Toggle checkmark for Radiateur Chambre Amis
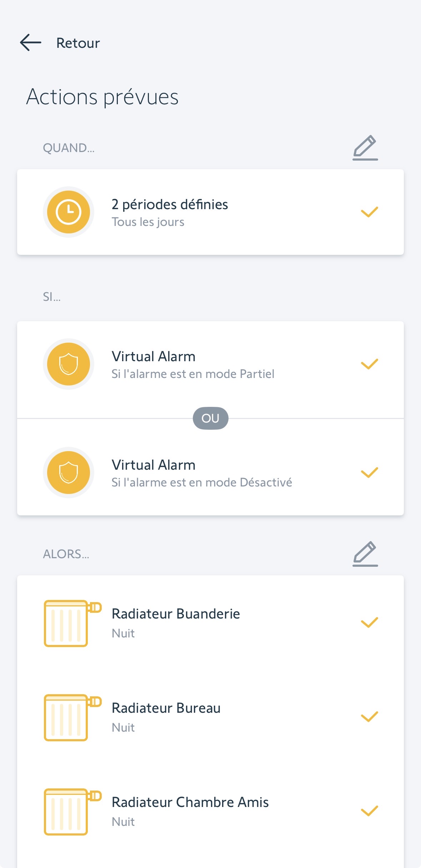Image resolution: width=421 pixels, height=868 pixels. [369, 811]
